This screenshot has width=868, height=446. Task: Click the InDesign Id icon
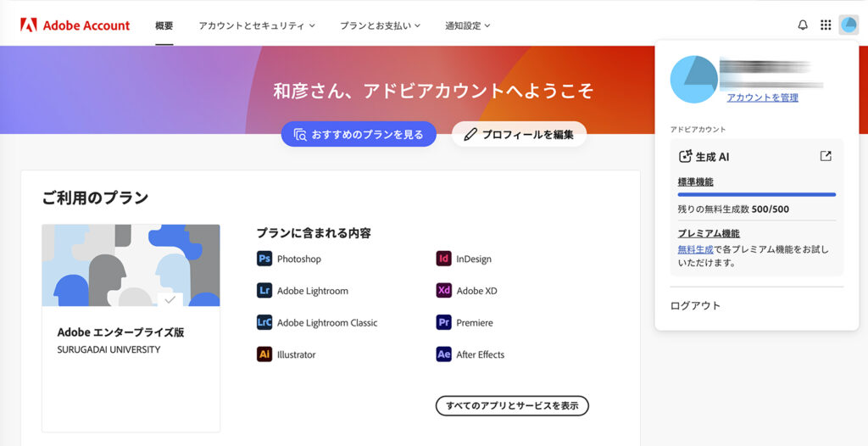click(x=443, y=259)
